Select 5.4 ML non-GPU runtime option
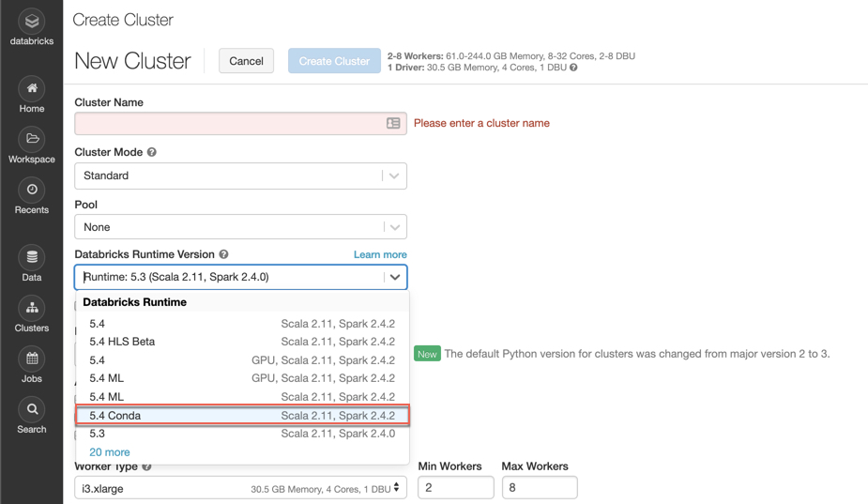The image size is (868, 504). (242, 397)
